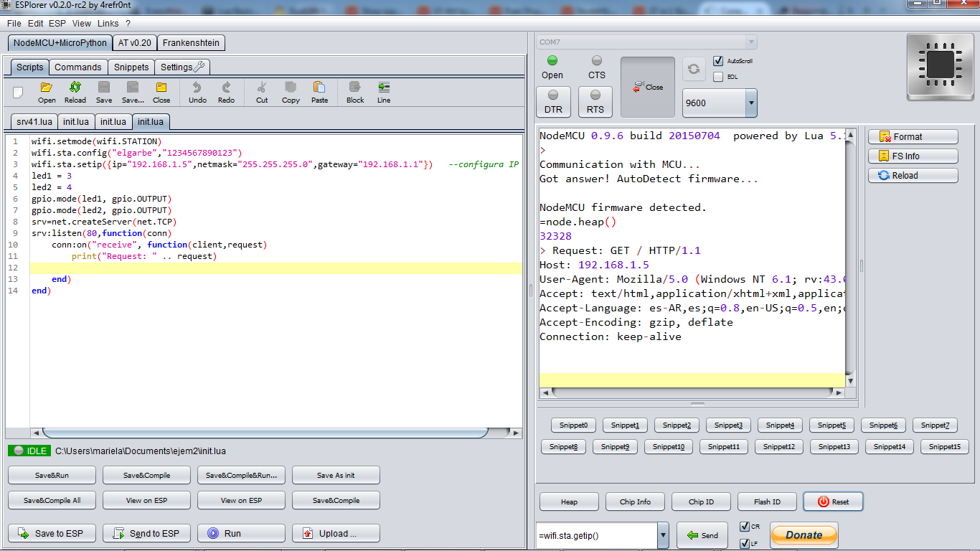Toggle the CR checkbox

pyautogui.click(x=745, y=527)
